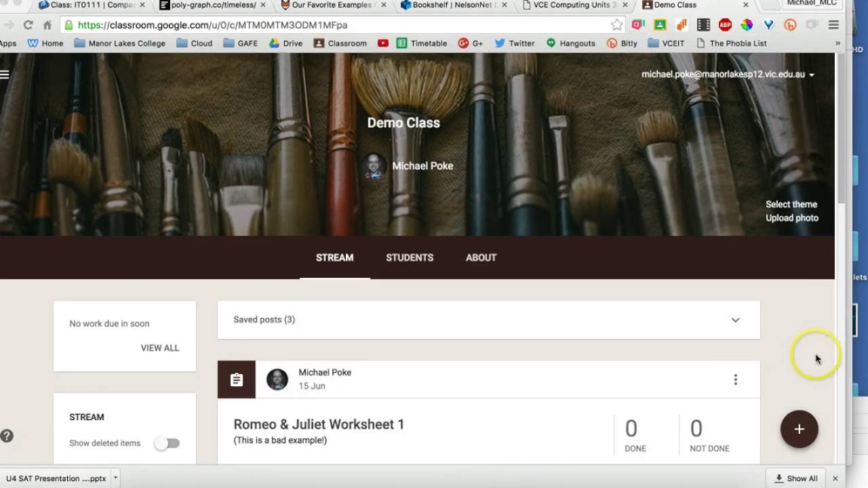
Task: Click VIEW ALL upcoming work
Action: tap(160, 348)
